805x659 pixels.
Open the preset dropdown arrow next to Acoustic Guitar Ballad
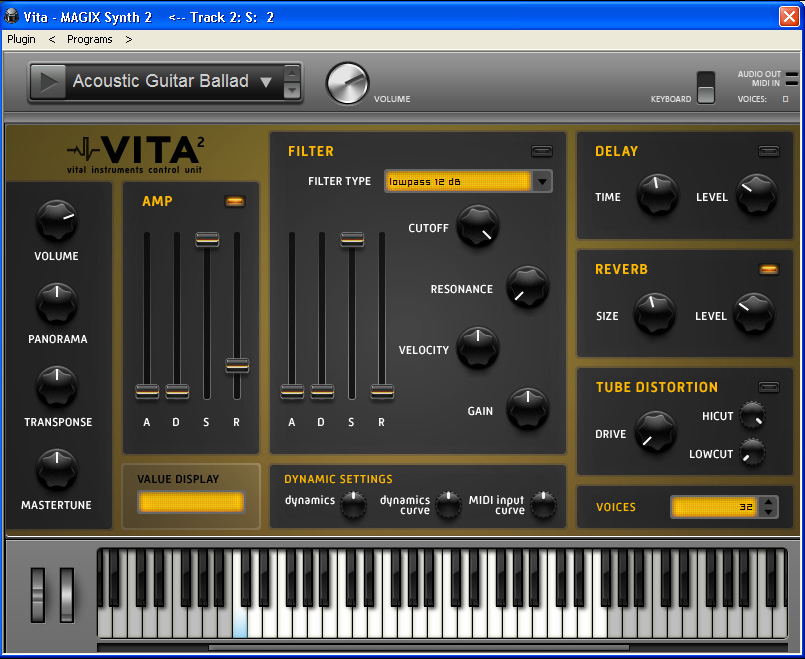tap(265, 82)
